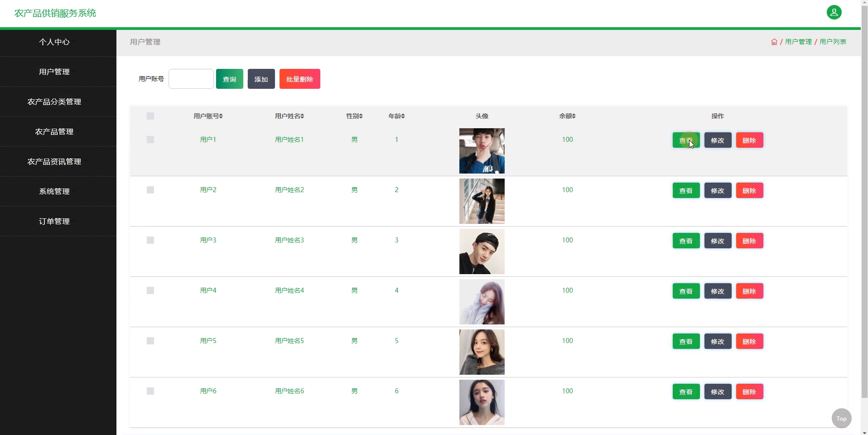Click 用户管理 breadcrumb link
The image size is (868, 435).
tap(798, 42)
